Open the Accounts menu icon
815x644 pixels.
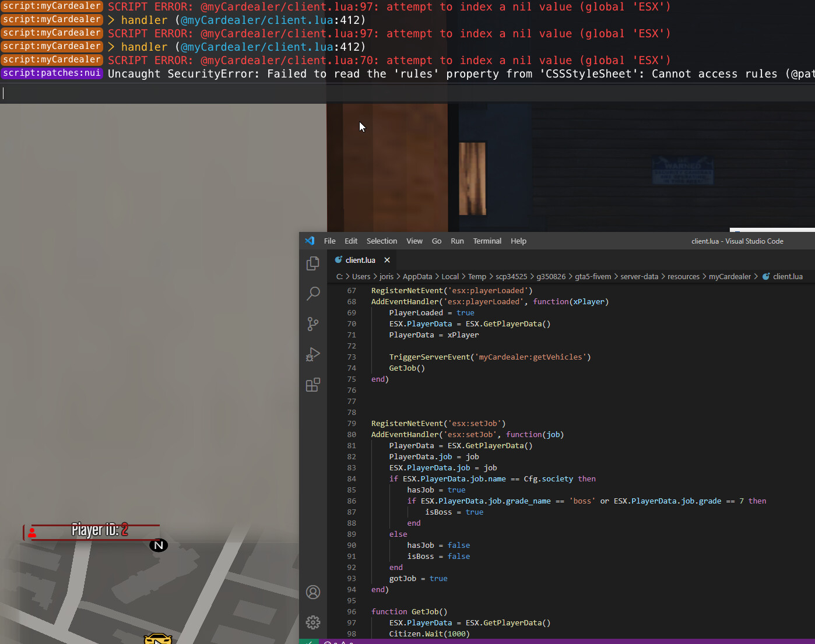[x=313, y=592]
